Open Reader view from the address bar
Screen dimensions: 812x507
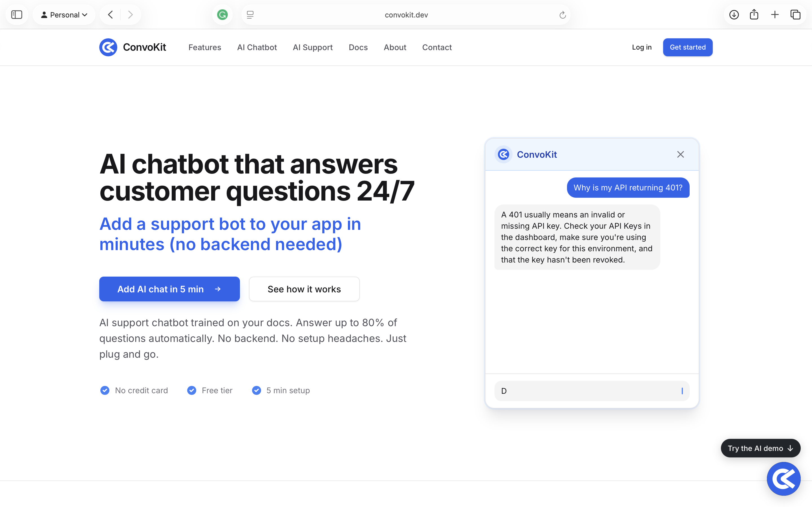pos(250,14)
